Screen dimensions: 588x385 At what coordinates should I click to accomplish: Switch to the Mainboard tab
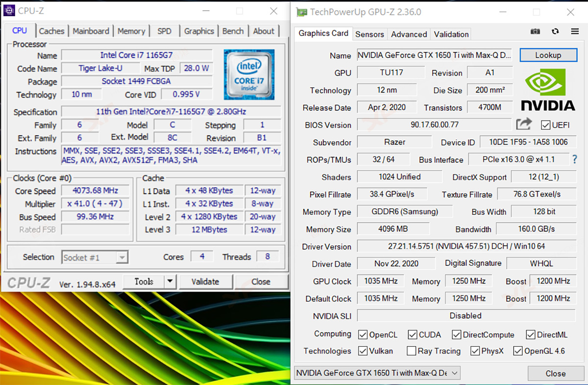coord(91,31)
